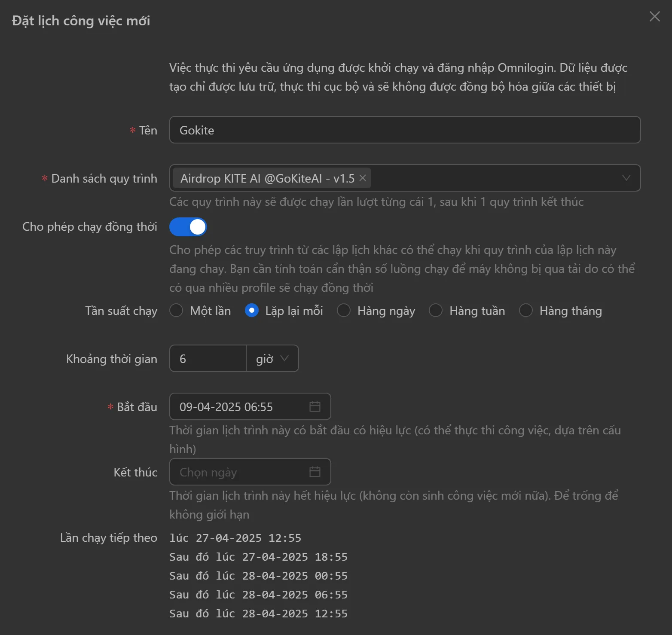The width and height of the screenshot is (672, 635).
Task: Select the Lặp lại mỗi radio button
Action: 252,310
